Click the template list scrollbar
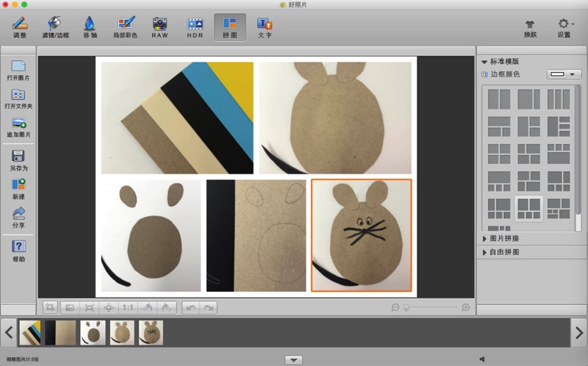The height and width of the screenshot is (366, 588). click(578, 150)
